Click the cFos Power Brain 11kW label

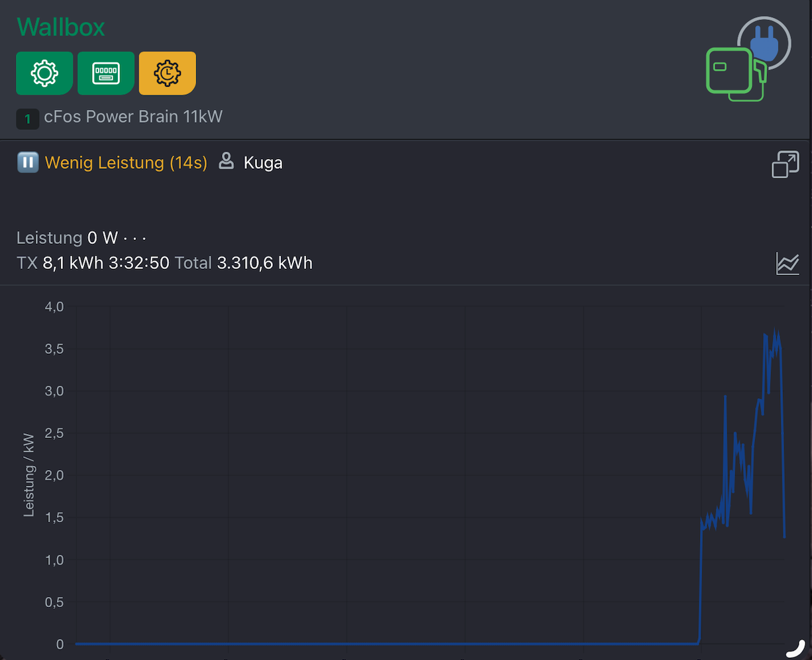click(133, 117)
